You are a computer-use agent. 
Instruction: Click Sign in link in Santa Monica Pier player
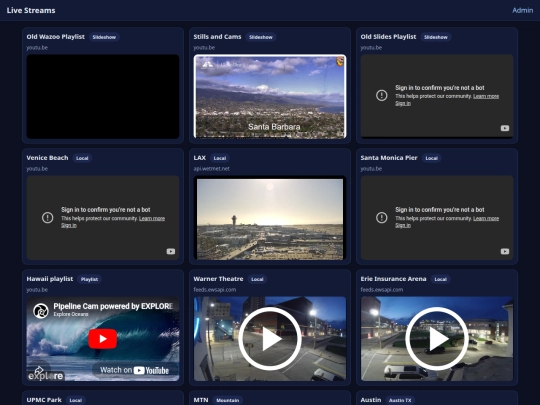(403, 225)
